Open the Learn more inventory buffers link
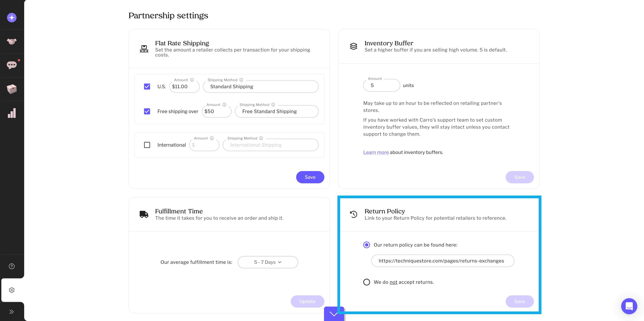 (x=376, y=152)
